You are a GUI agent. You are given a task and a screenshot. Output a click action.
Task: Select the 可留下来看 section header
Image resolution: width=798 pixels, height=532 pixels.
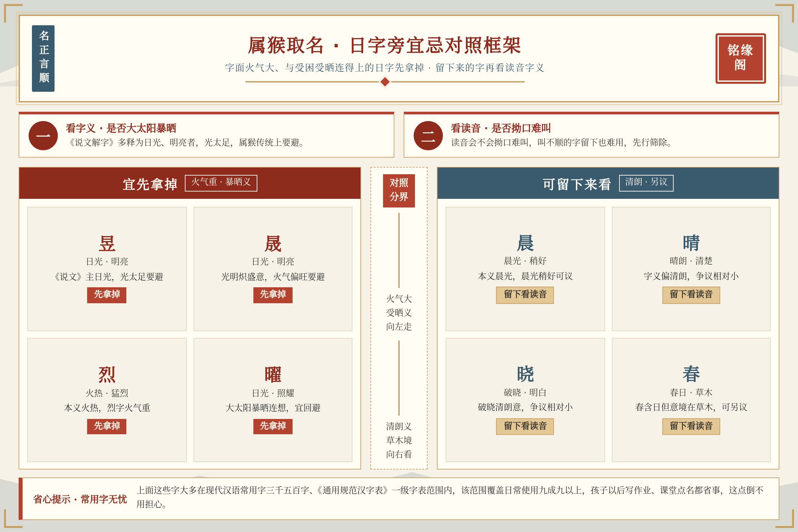[x=608, y=183]
